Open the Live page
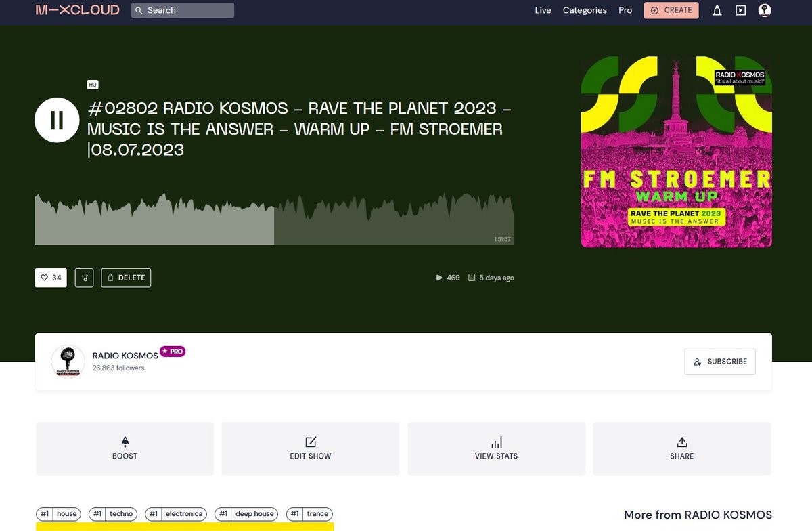Image resolution: width=812 pixels, height=531 pixels. tap(543, 10)
